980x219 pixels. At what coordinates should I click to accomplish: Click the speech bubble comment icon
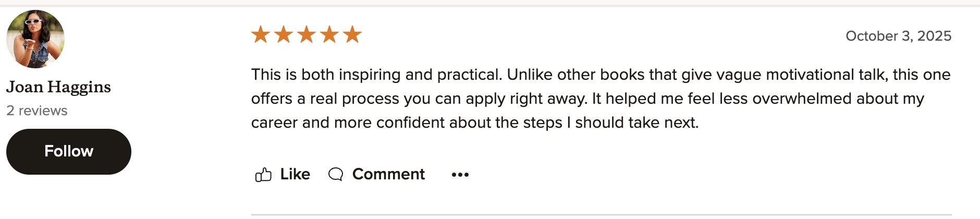pos(336,174)
